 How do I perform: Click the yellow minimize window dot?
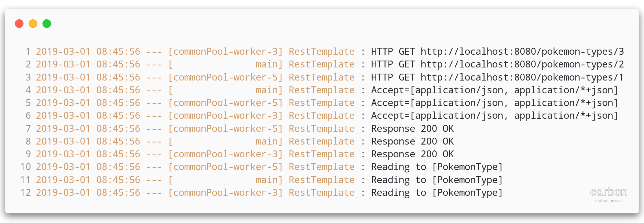(33, 23)
